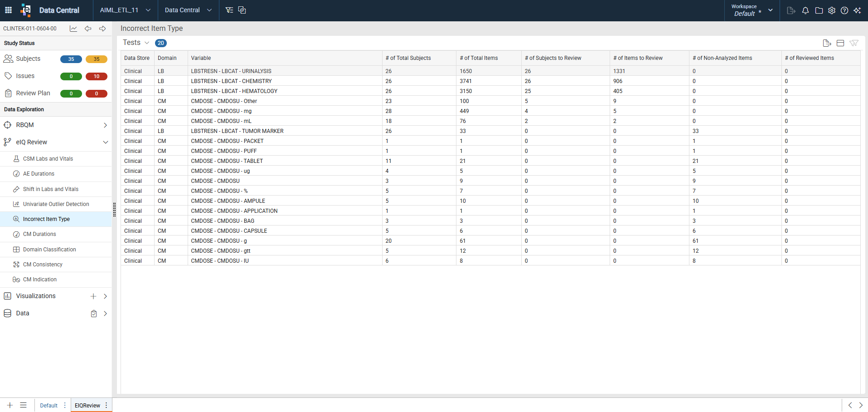Open settings gear icon
Image resolution: width=868 pixels, height=412 pixels.
click(832, 10)
